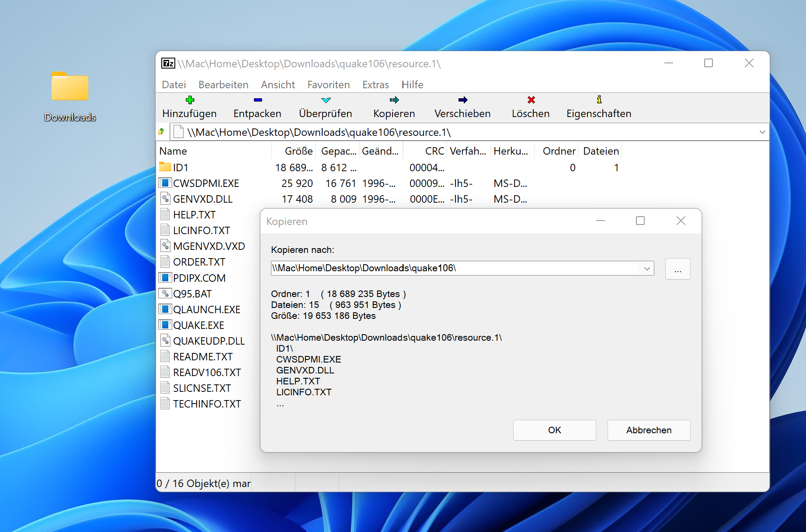This screenshot has width=806, height=532.
Task: Sort by the Herku... column header
Action: point(513,151)
